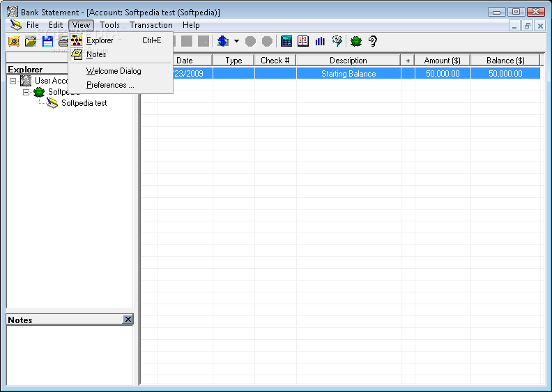Open the Help menu

[x=191, y=25]
